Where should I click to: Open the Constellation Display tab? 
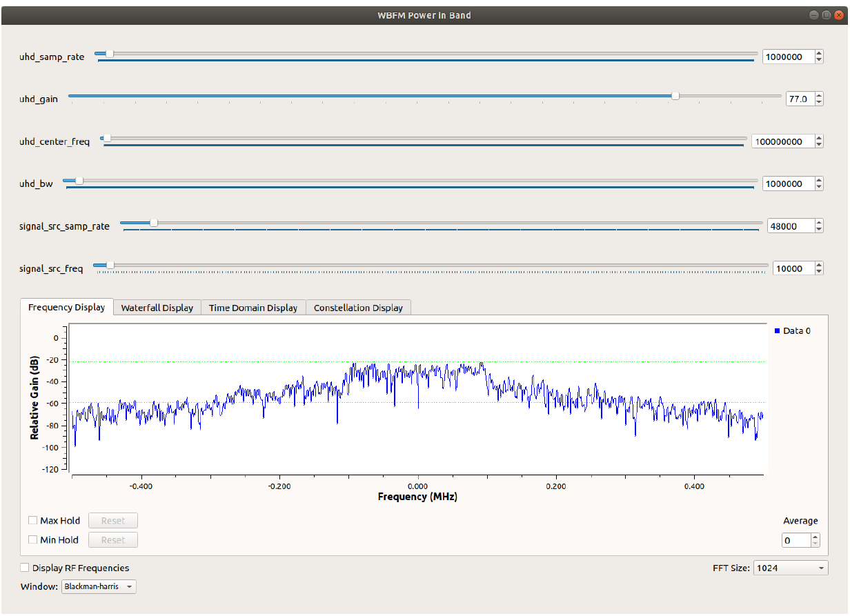click(358, 308)
